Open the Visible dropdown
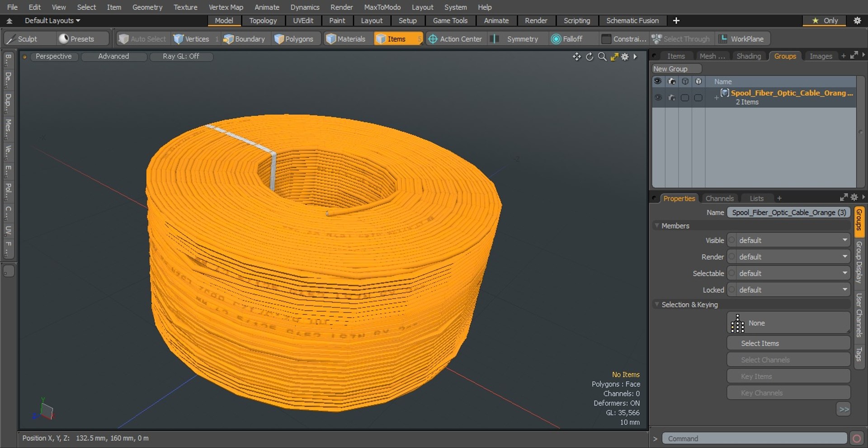The width and height of the screenshot is (868, 448). tap(793, 240)
